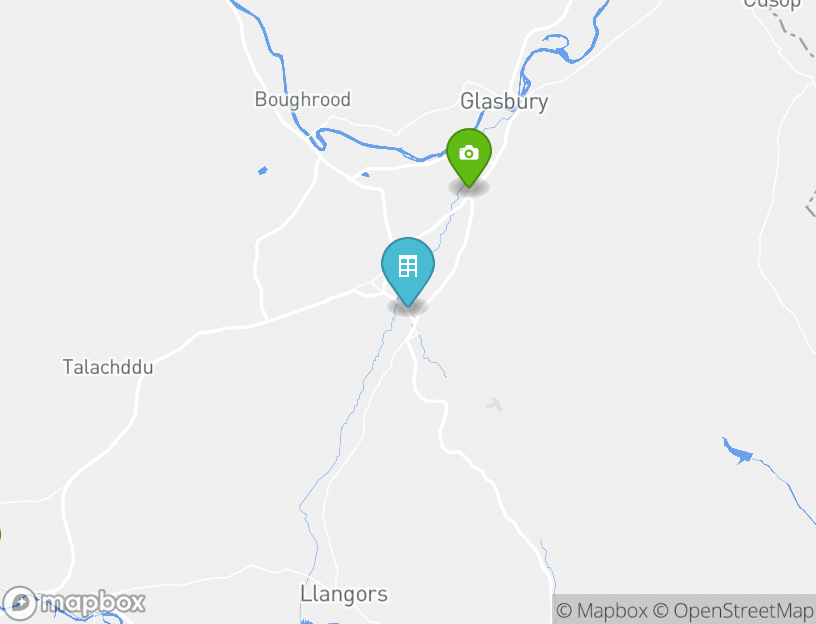Viewport: 816px width, 624px height.
Task: Click the cut-off green marker at left edge
Action: [x=1, y=534]
